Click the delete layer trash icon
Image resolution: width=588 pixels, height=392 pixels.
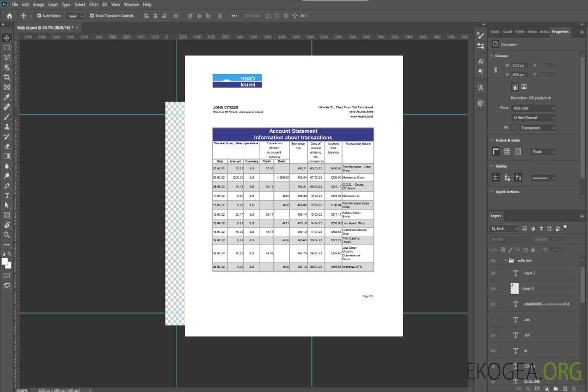coord(573,389)
